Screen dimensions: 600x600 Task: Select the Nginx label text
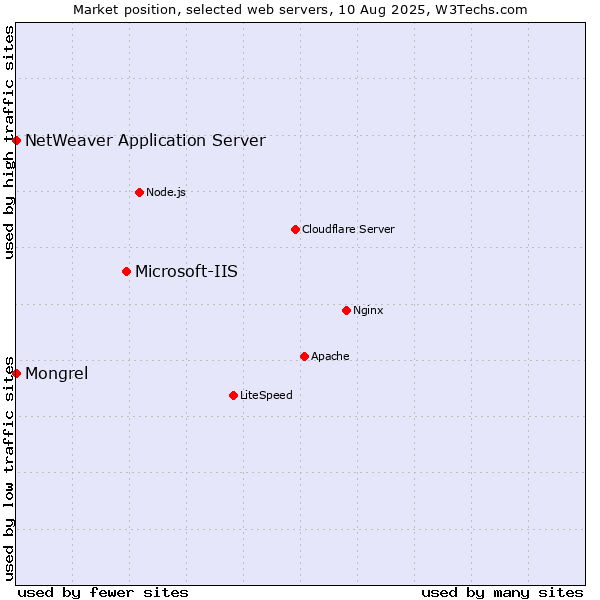pos(368,310)
